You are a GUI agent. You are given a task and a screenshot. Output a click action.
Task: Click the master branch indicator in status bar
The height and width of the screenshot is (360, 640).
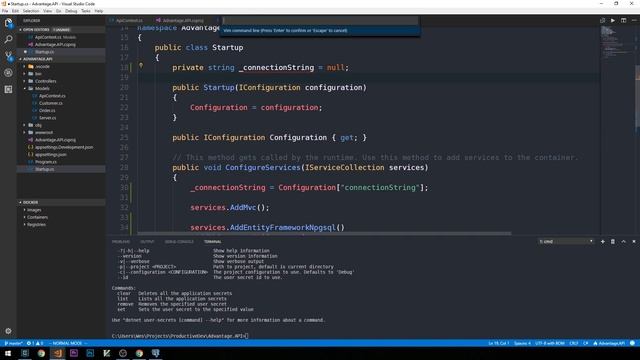pos(13,343)
